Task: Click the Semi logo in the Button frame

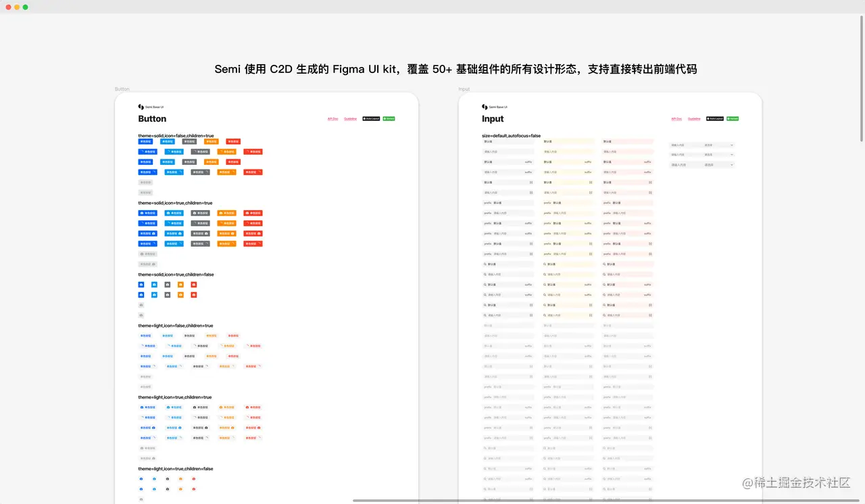Action: click(x=141, y=107)
